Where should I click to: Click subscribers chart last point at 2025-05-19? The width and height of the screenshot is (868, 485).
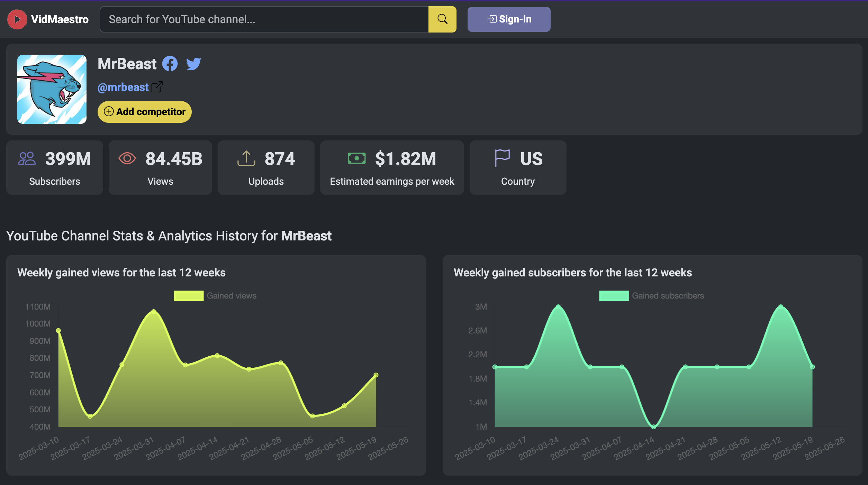coord(812,367)
